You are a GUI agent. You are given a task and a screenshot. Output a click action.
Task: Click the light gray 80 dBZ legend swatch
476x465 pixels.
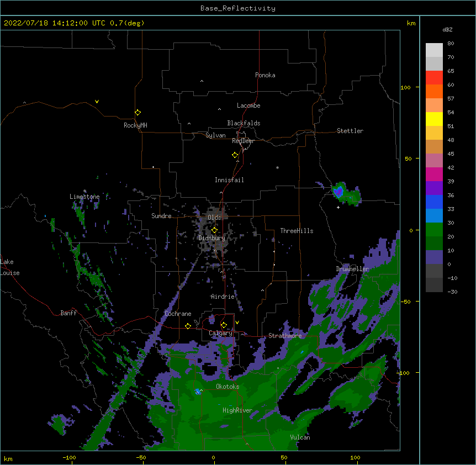tap(434, 50)
